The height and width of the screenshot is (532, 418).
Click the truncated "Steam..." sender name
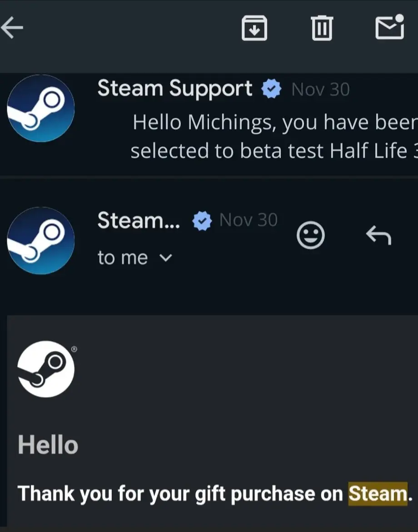coord(138,221)
